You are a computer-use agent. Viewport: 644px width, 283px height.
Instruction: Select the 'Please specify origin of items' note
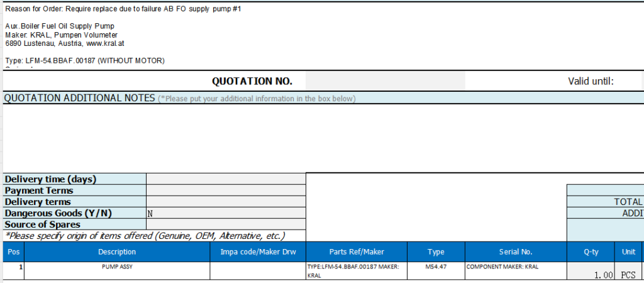pos(145,236)
